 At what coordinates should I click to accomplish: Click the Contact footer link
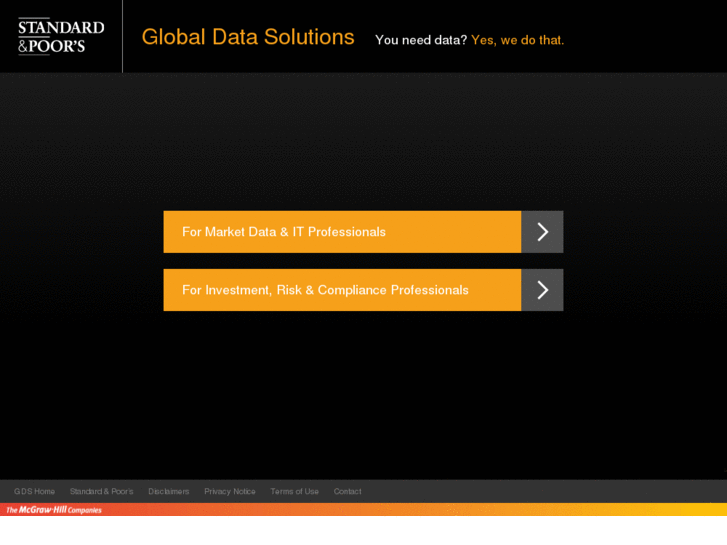(347, 491)
